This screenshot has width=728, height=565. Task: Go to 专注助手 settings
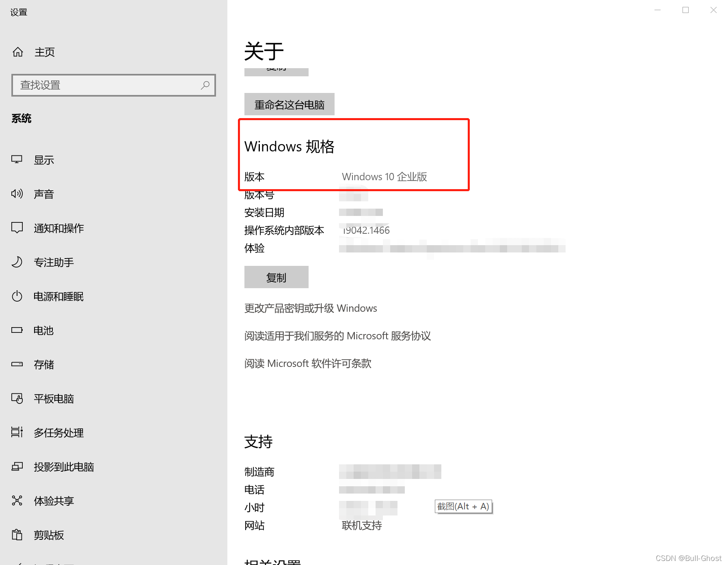pos(114,262)
